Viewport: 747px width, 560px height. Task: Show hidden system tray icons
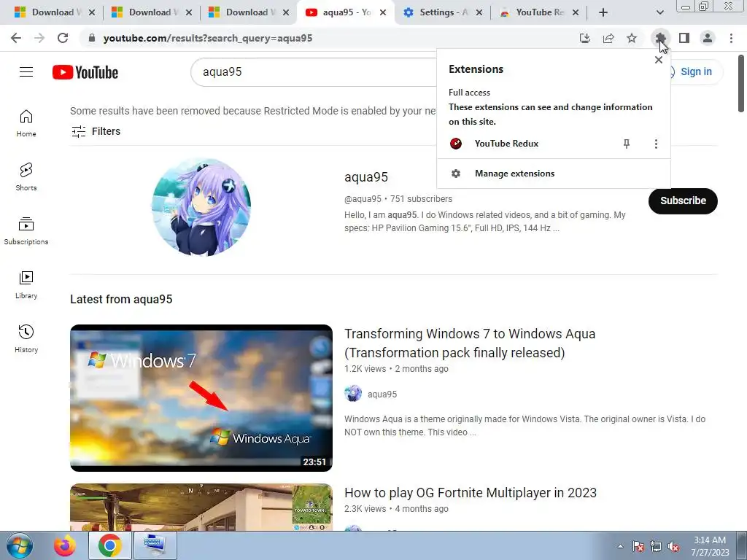620,546
